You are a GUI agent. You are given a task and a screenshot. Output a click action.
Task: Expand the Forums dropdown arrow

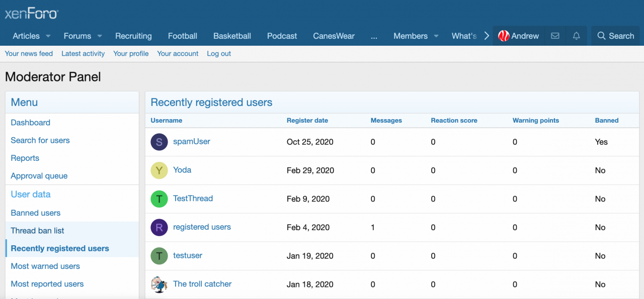tap(100, 36)
